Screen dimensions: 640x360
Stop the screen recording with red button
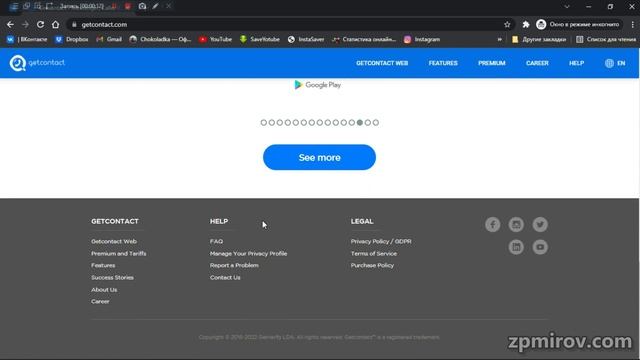(128, 6)
